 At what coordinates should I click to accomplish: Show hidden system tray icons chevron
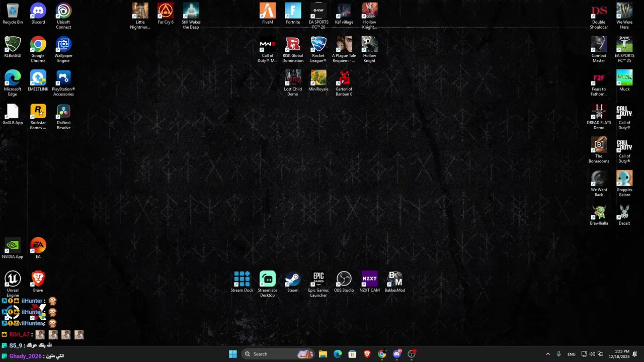click(548, 354)
